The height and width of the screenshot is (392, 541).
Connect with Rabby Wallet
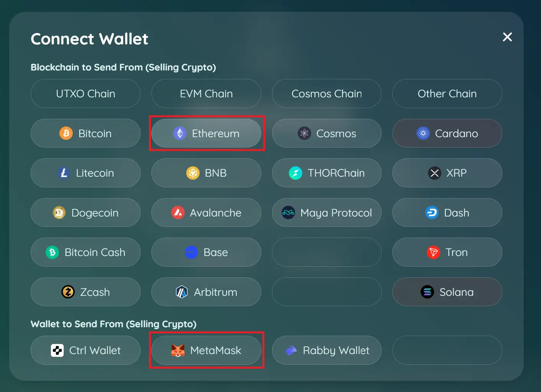tap(326, 350)
